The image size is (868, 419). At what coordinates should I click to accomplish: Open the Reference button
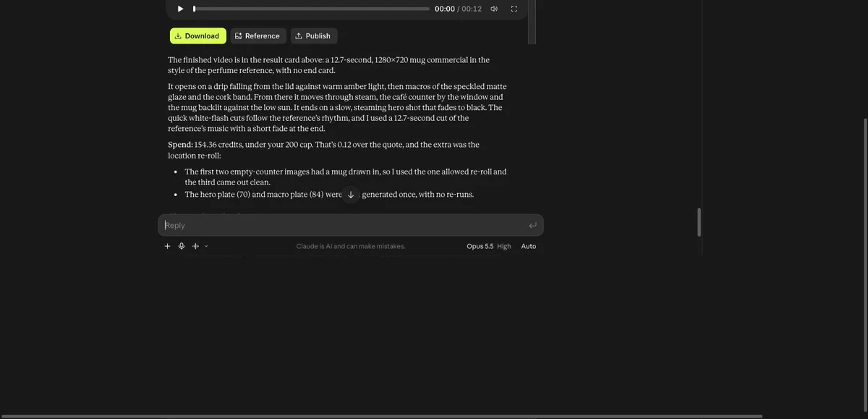click(x=258, y=36)
